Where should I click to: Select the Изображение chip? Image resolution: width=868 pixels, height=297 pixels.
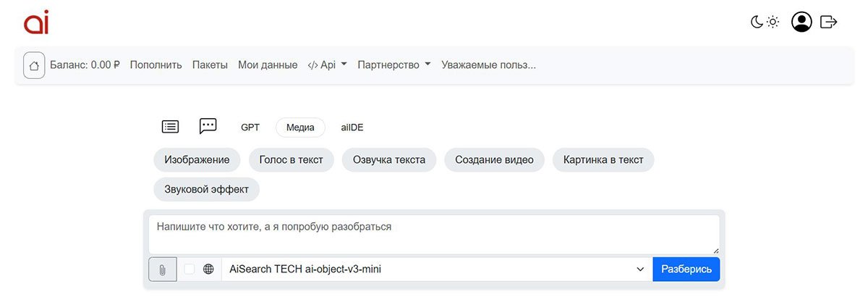[197, 160]
